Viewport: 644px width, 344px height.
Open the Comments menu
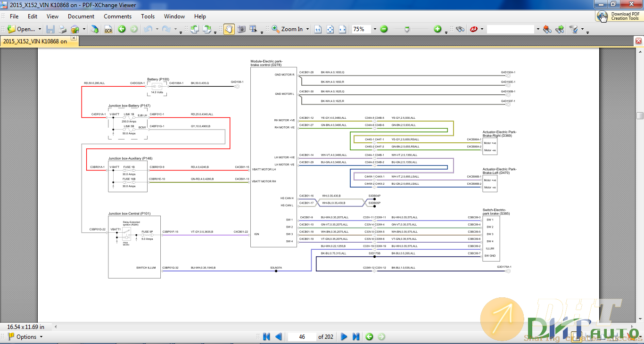(118, 16)
